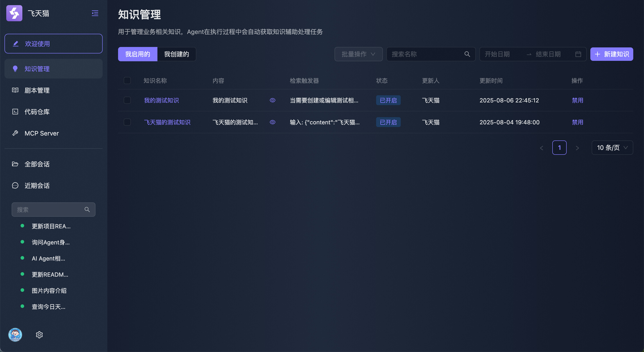Open the 10 条/页 page size dropdown
The height and width of the screenshot is (352, 644).
pyautogui.click(x=612, y=148)
